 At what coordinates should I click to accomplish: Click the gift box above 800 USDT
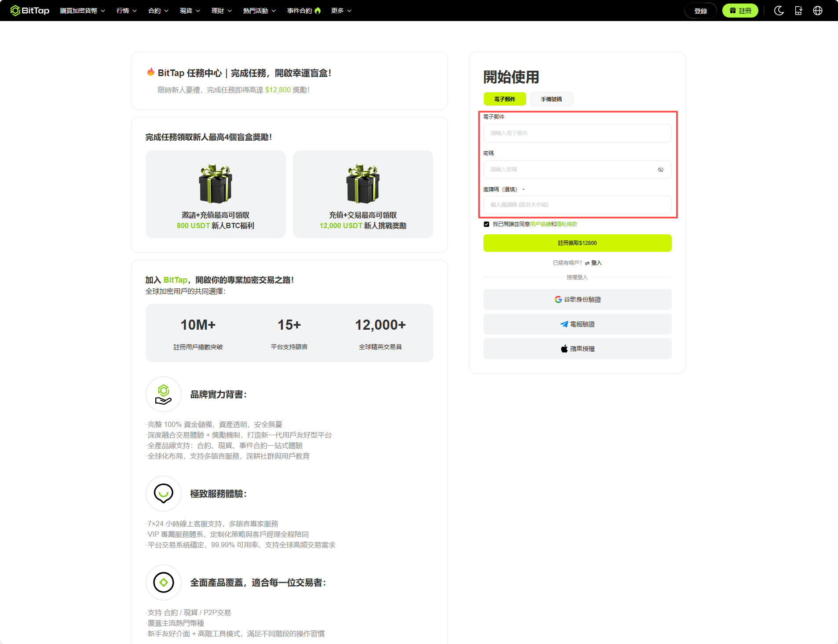coord(216,184)
